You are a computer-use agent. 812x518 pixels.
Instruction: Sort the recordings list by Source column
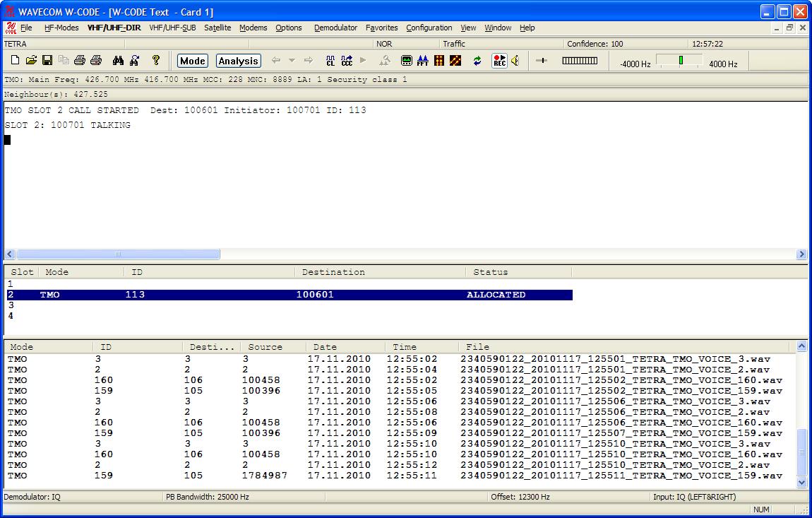pos(273,347)
